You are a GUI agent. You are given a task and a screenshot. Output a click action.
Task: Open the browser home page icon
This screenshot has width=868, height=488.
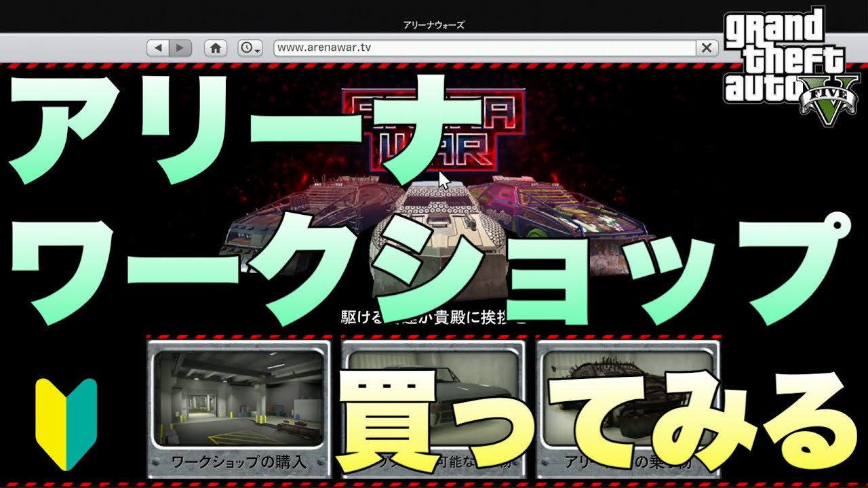coord(216,48)
